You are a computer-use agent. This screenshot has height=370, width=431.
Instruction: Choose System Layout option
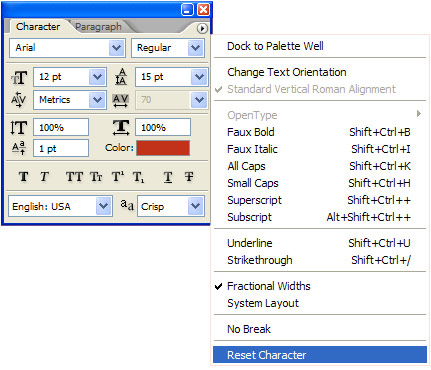pos(320,303)
